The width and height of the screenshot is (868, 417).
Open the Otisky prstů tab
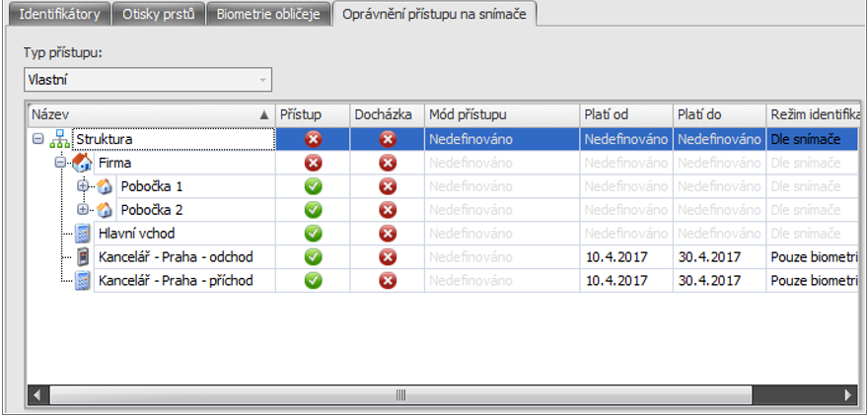coord(159,15)
